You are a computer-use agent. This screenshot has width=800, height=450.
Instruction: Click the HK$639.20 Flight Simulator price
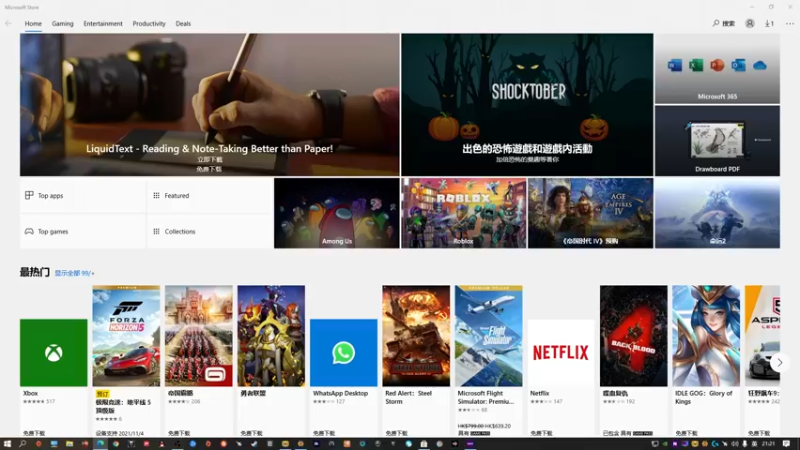[498, 426]
